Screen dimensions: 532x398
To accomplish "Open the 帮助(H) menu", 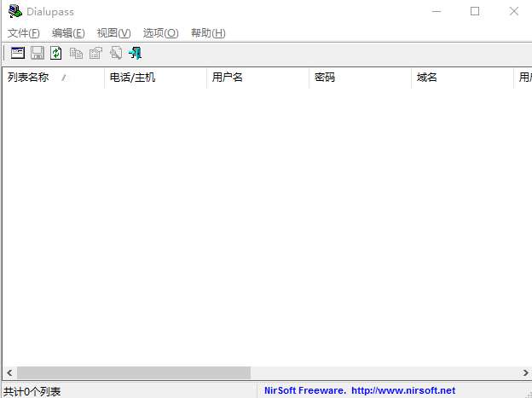I will 208,33.
